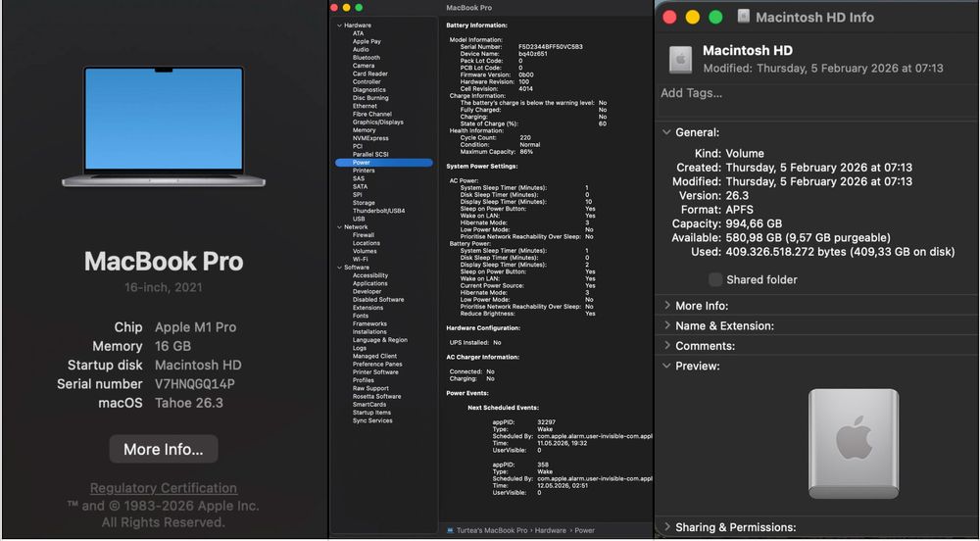Select Fibre Channel in the sidebar
The width and height of the screenshot is (980, 541).
(x=371, y=115)
